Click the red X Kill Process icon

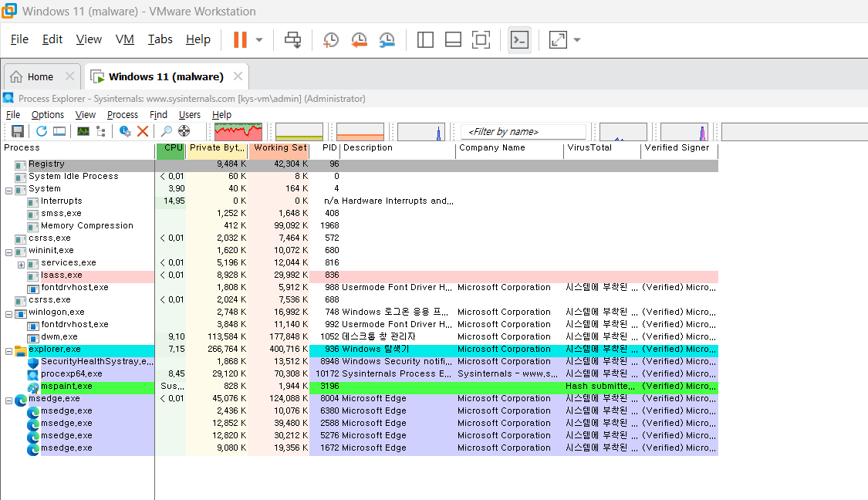(x=143, y=131)
